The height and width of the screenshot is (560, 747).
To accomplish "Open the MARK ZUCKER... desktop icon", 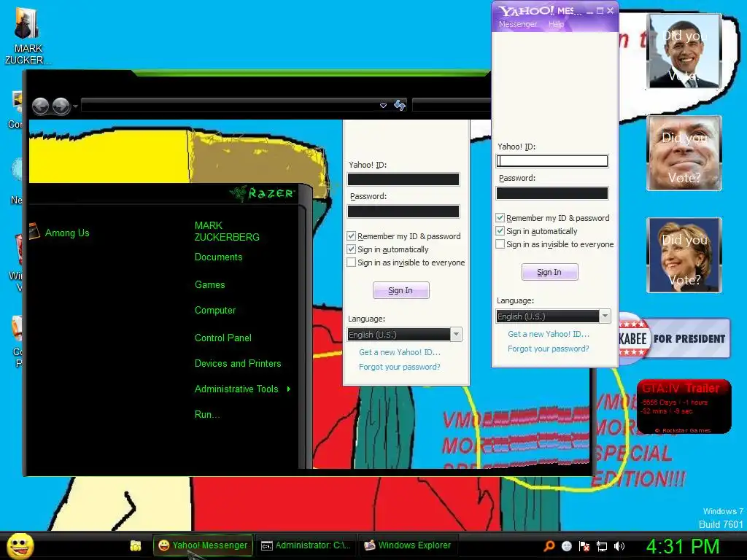I will click(27, 34).
